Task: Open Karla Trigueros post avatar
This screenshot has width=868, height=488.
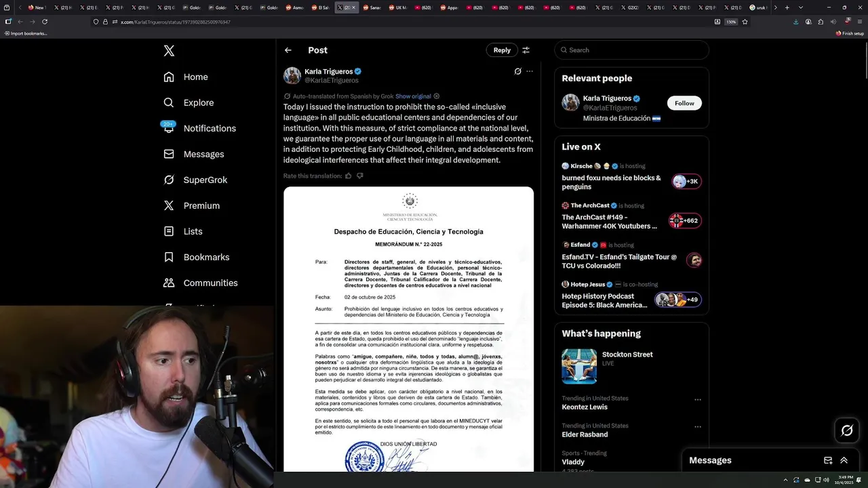Action: [x=292, y=75]
